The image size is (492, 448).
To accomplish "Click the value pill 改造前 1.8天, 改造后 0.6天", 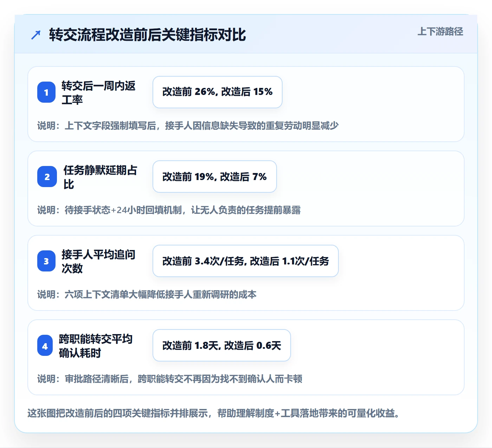I will (x=222, y=345).
